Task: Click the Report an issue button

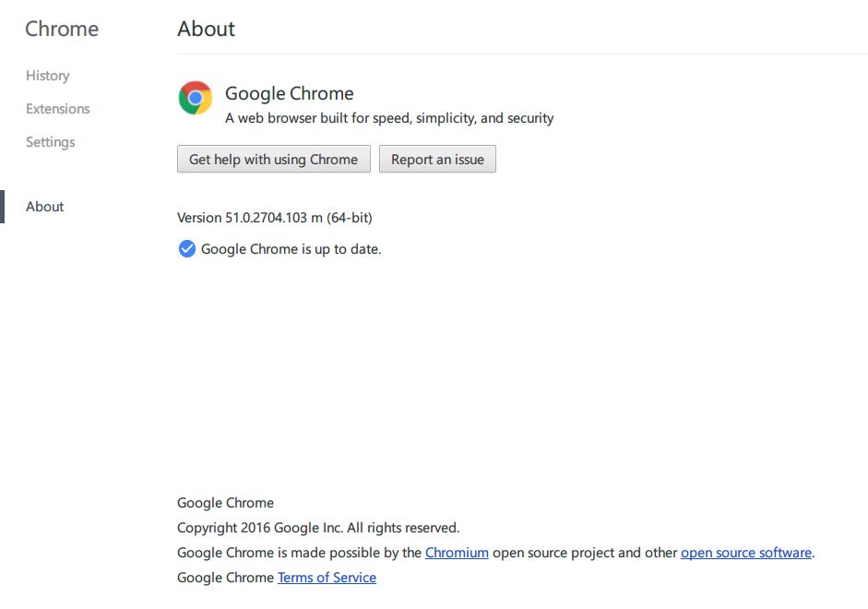Action: pos(437,160)
